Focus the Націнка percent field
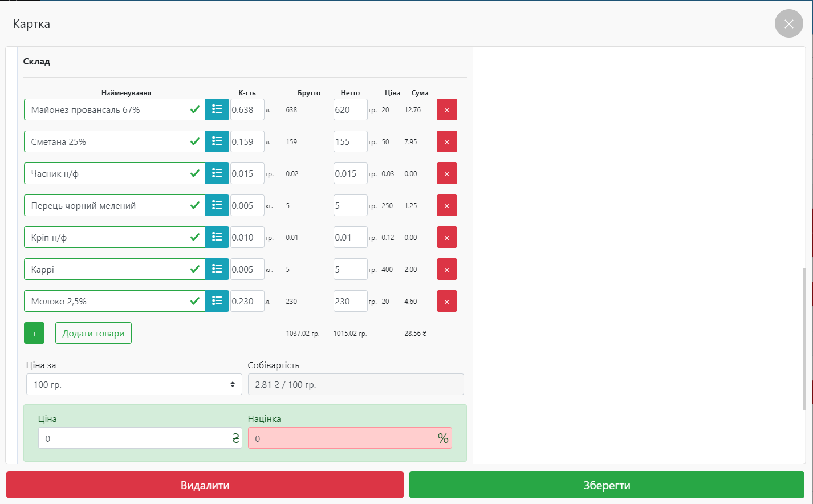 342,438
